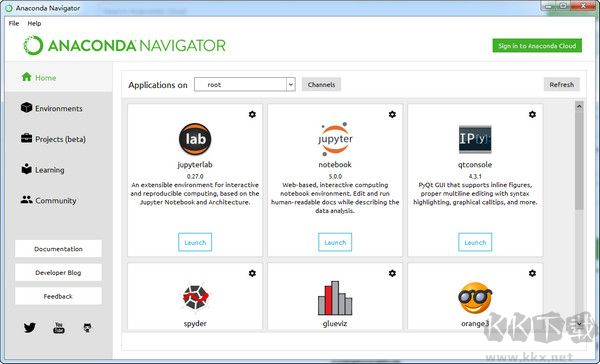Click the Jupyter notebook logo
This screenshot has width=600, height=364.
(335, 139)
